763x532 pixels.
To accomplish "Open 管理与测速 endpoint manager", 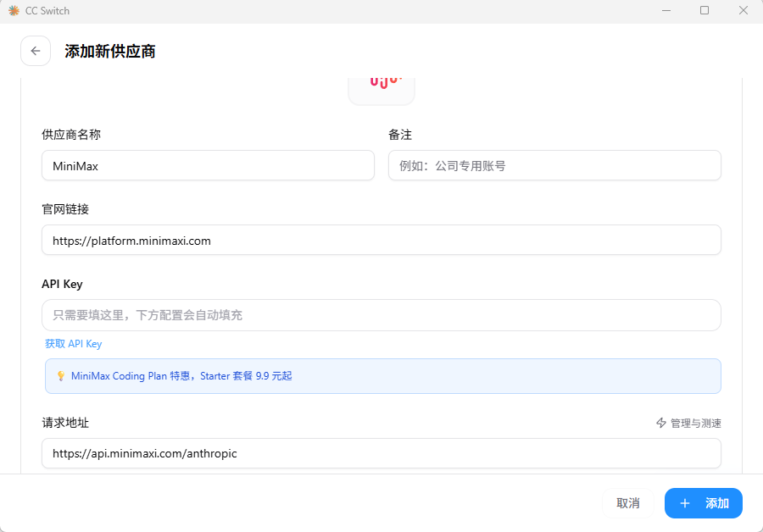I will (x=688, y=423).
